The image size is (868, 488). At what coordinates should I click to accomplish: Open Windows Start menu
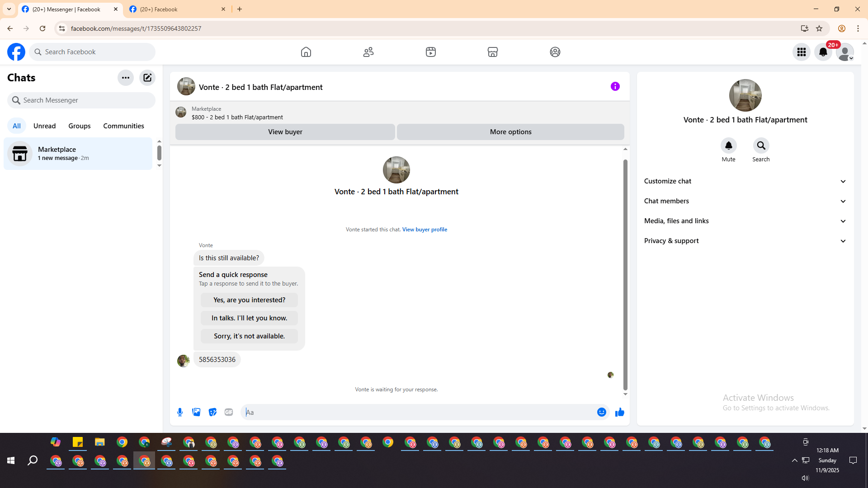click(11, 460)
